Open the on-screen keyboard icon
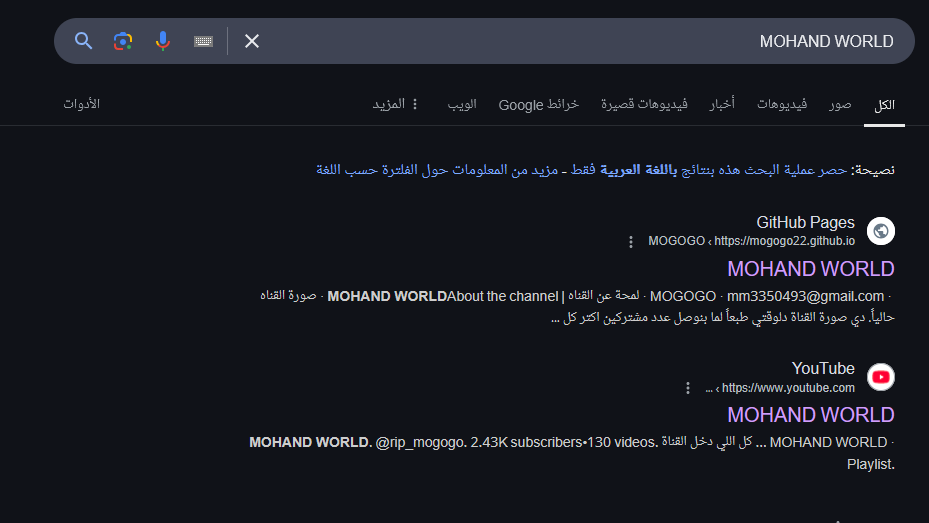The height and width of the screenshot is (523, 929). pos(203,41)
